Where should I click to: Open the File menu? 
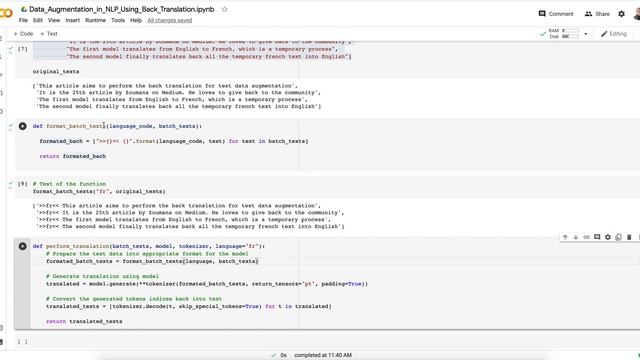point(23,20)
